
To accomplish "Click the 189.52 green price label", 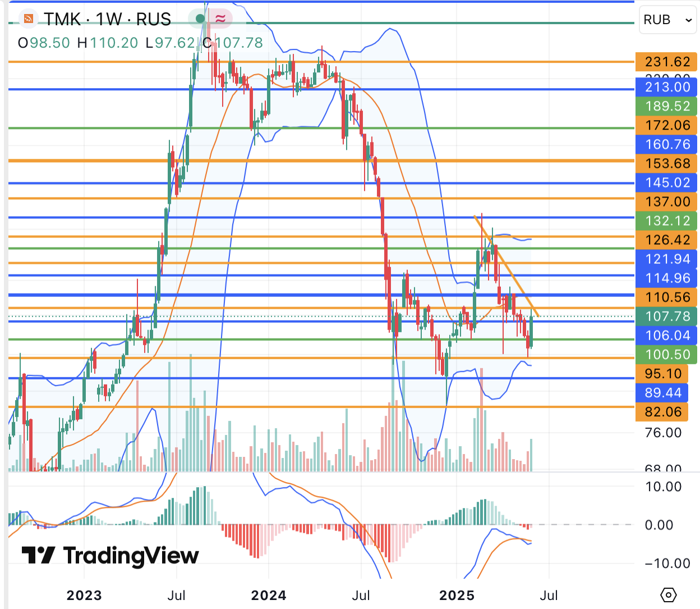I will tap(666, 106).
